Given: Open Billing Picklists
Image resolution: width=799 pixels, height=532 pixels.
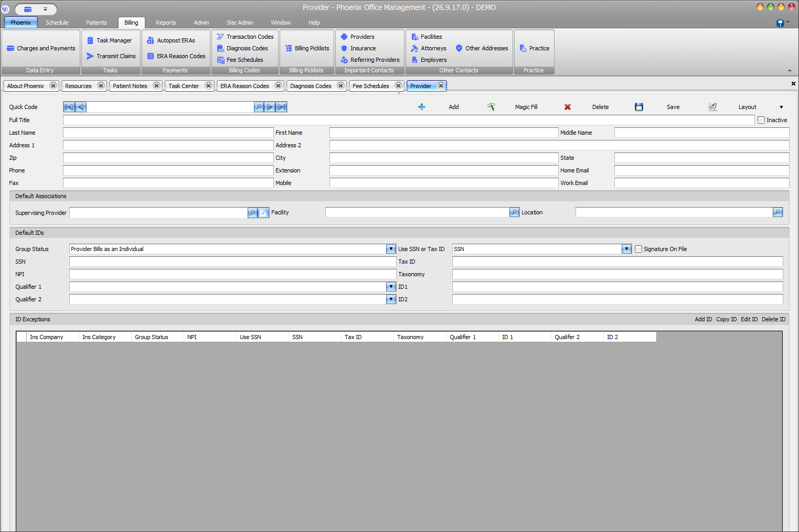Looking at the screenshot, I should click(x=307, y=48).
